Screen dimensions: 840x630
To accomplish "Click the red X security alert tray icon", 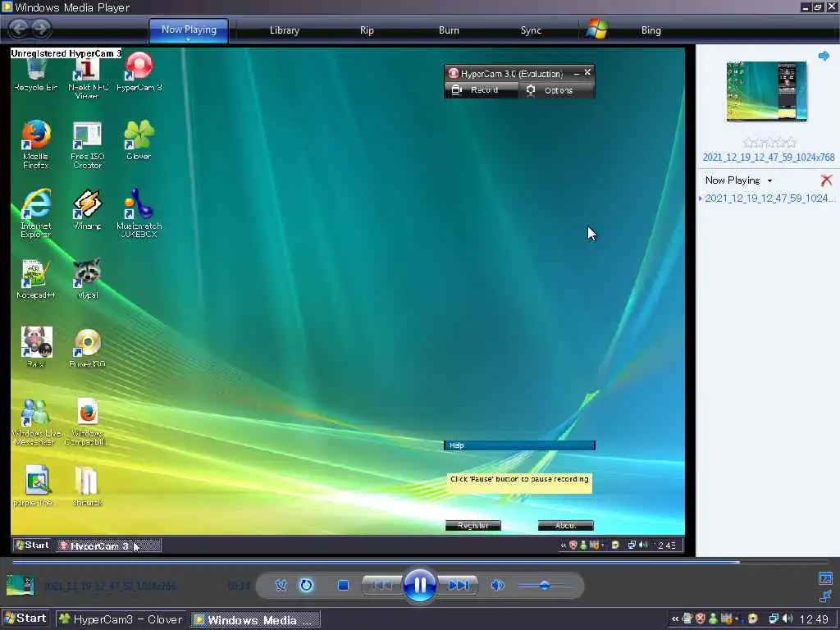I will 701,619.
